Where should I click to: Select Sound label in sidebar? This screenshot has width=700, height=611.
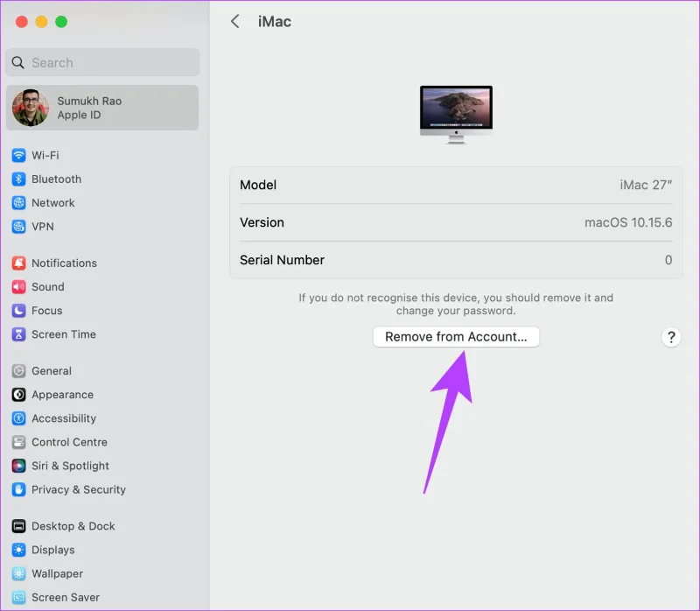(x=48, y=286)
